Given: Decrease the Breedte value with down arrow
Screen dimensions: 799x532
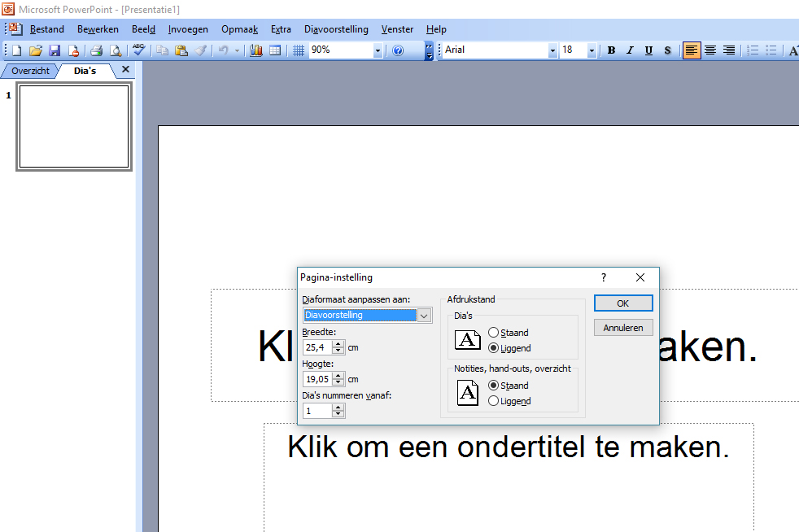Looking at the screenshot, I should click(338, 351).
